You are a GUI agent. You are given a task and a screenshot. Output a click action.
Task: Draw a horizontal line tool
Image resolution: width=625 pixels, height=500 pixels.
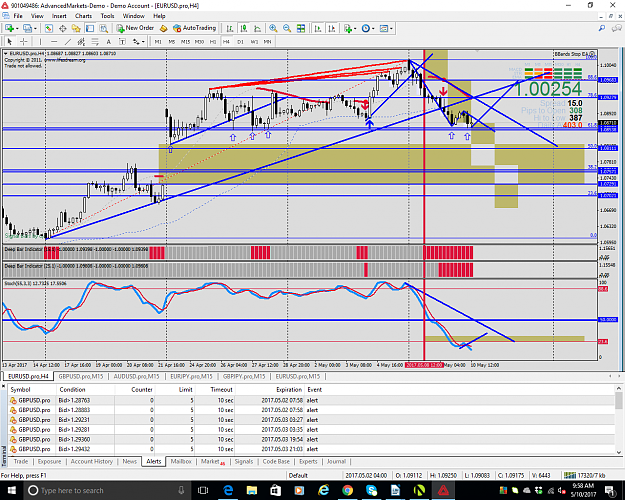[x=54, y=41]
